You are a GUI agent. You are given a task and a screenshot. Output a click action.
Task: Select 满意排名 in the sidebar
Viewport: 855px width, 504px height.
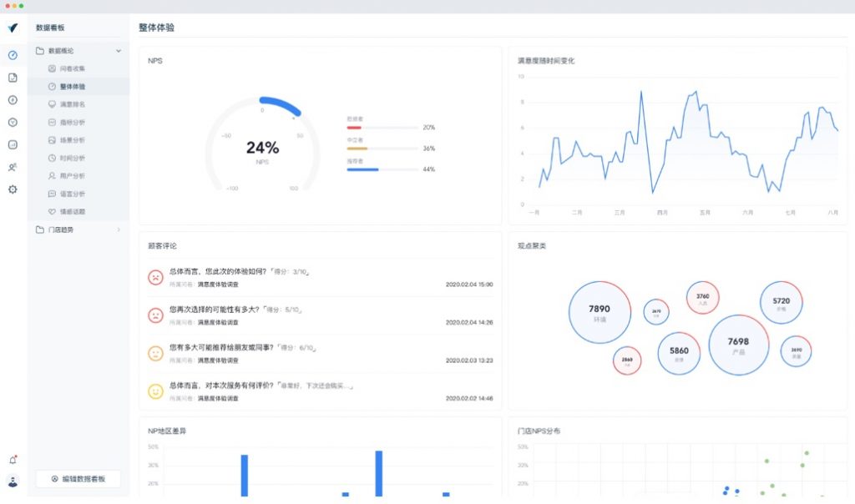coord(72,104)
